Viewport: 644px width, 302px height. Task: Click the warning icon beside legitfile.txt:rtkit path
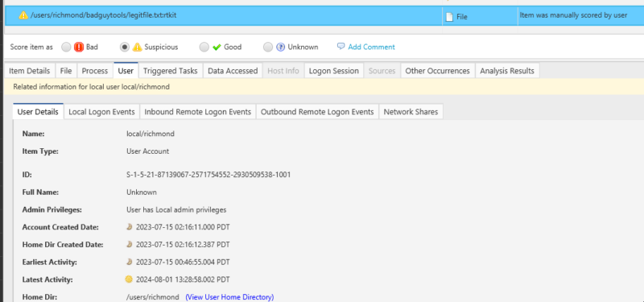(23, 15)
